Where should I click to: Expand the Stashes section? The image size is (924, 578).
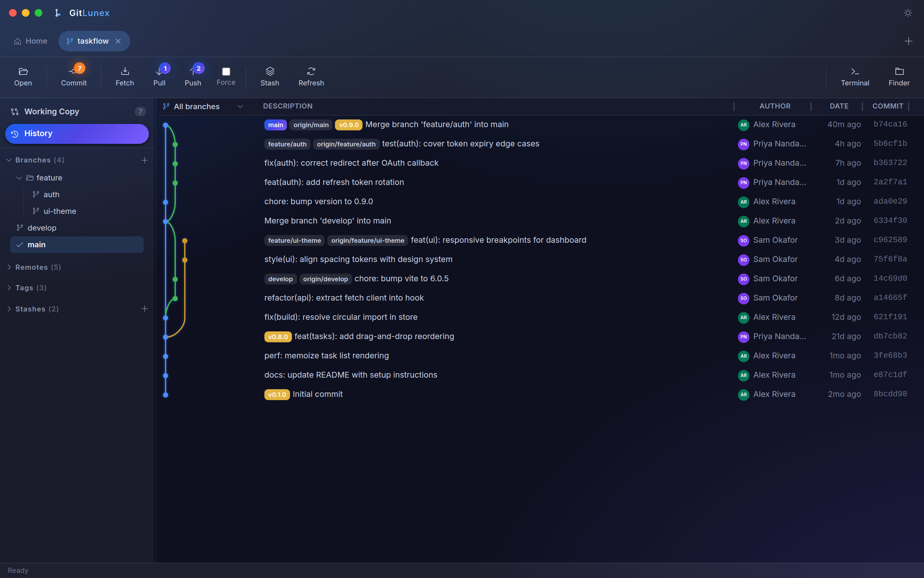pyautogui.click(x=9, y=309)
